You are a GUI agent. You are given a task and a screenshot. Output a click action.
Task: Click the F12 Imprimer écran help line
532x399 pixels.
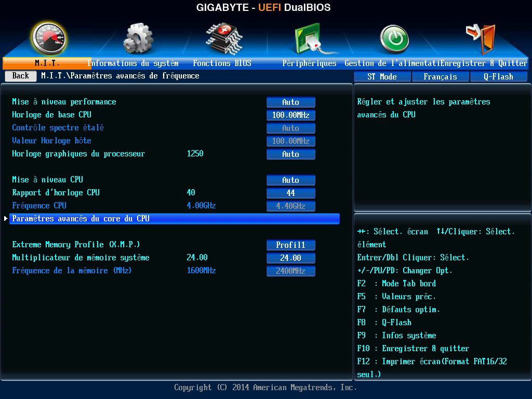432,368
